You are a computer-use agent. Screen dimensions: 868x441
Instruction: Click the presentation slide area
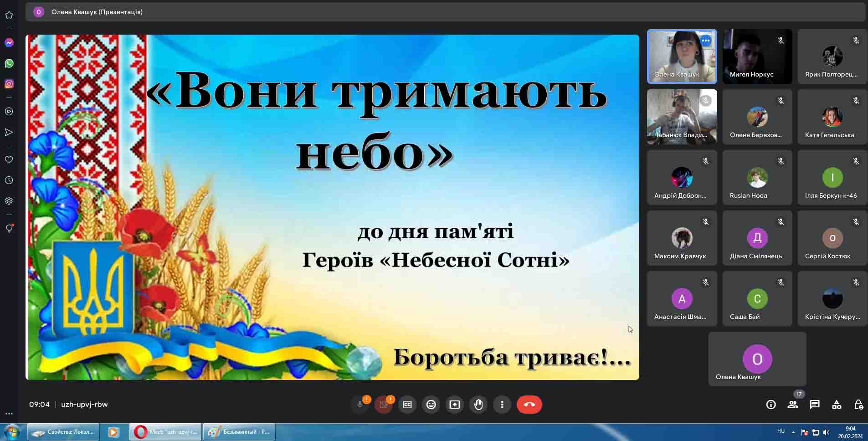[333, 207]
